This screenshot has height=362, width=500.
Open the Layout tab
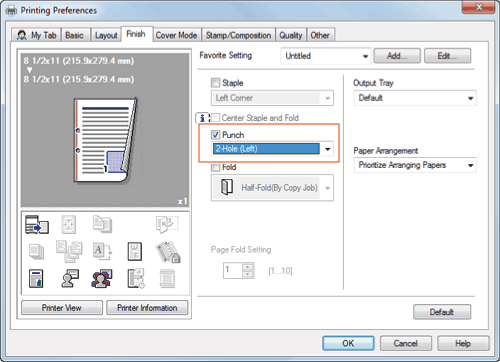[106, 35]
